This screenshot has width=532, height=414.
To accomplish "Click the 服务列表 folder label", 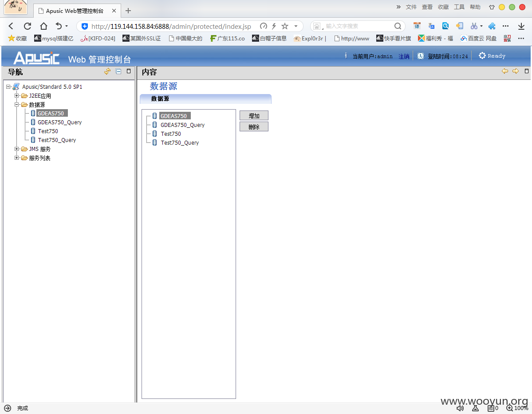I will [39, 158].
